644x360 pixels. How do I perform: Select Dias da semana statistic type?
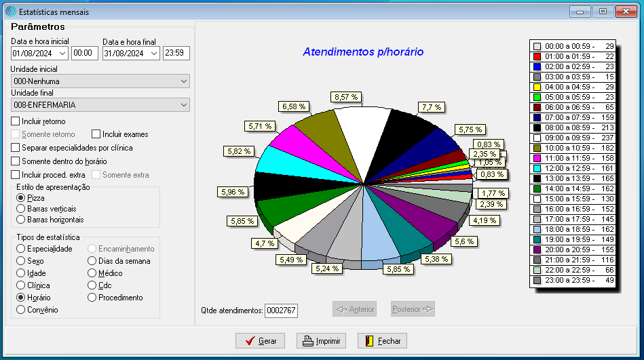click(x=93, y=261)
